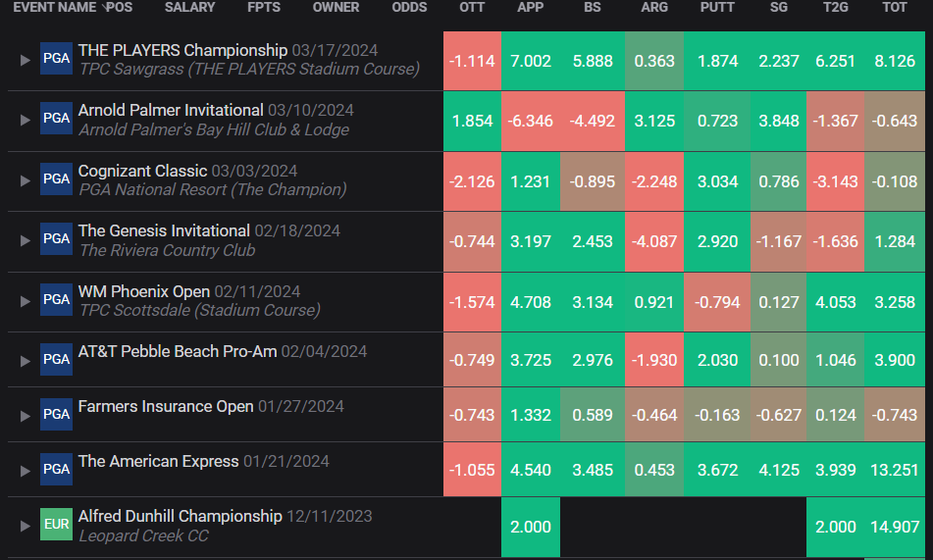Click the EUR badge for Alfred Dunhill Championship
933x560 pixels.
[x=57, y=525]
